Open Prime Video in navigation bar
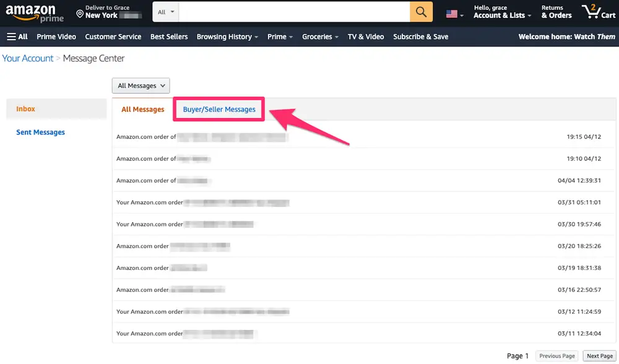Viewport: 619px width, 364px height. (56, 37)
